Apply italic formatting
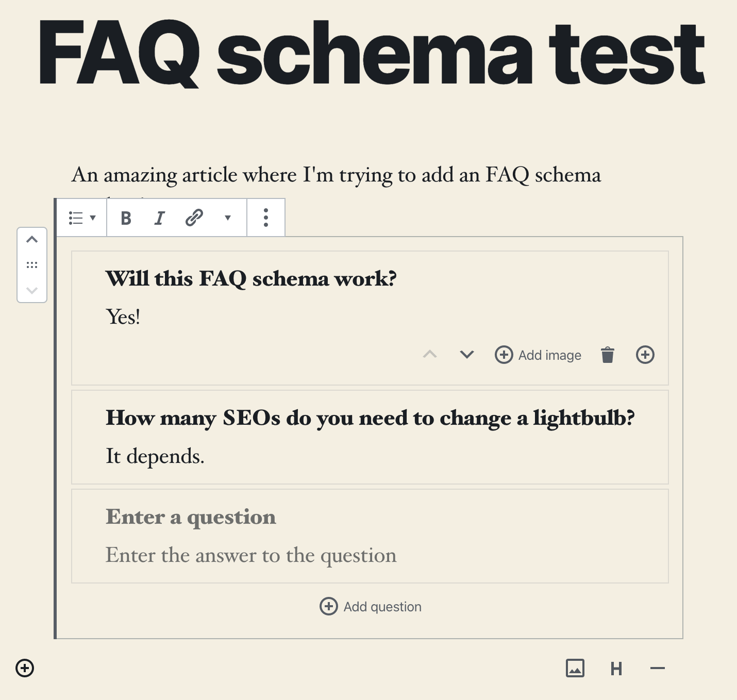737x700 pixels. pyautogui.click(x=159, y=218)
